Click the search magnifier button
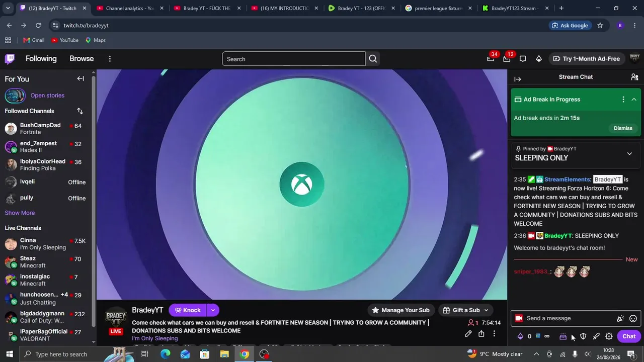The width and height of the screenshot is (644, 362). (373, 59)
